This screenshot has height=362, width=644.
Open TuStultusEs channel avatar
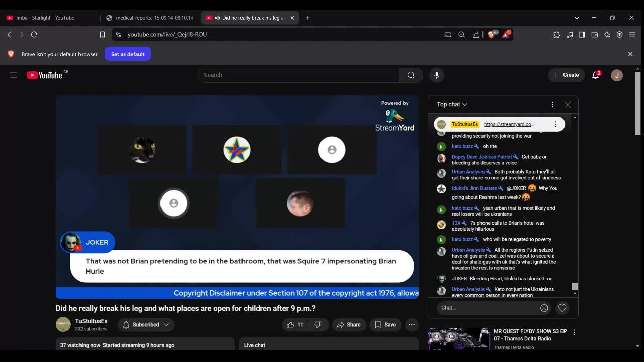pos(63,325)
